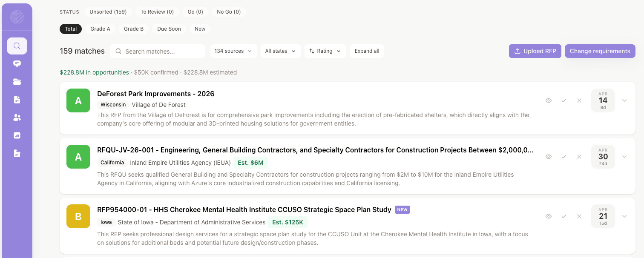Toggle eye icon on RFQU-JV-26-001 row

click(549, 157)
